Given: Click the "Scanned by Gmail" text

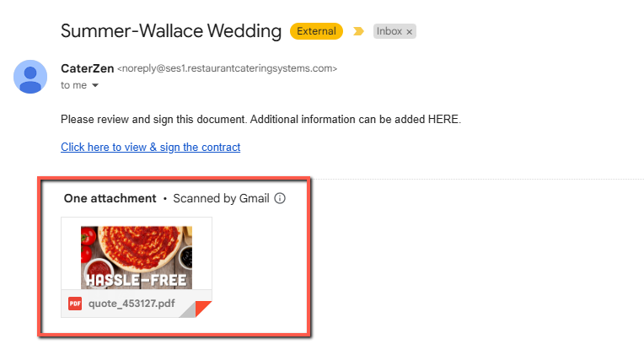Looking at the screenshot, I should click(221, 198).
